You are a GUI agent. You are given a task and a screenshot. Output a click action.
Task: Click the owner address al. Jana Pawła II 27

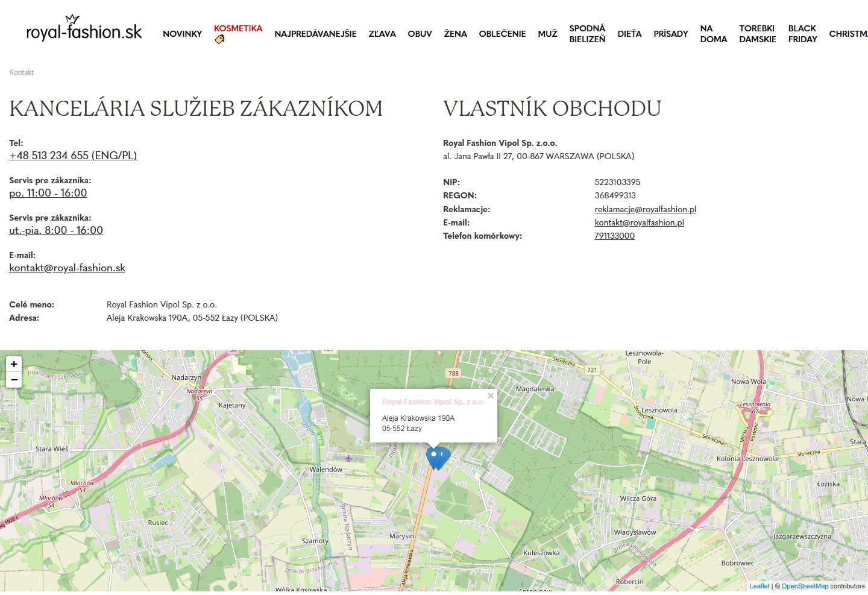pos(538,156)
